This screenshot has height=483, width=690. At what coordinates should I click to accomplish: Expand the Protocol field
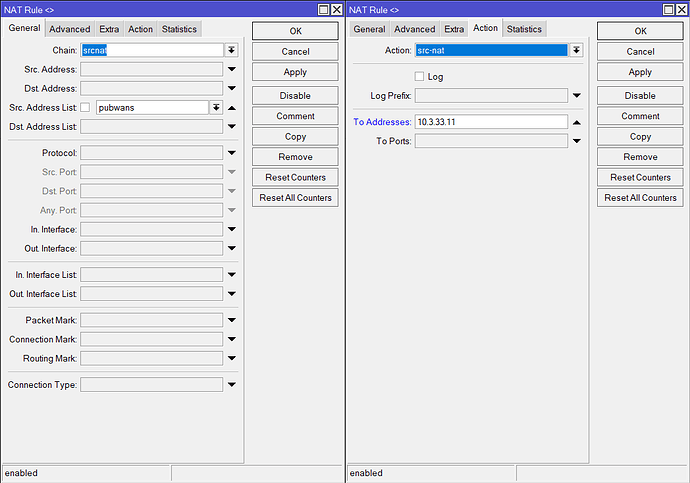pos(232,153)
